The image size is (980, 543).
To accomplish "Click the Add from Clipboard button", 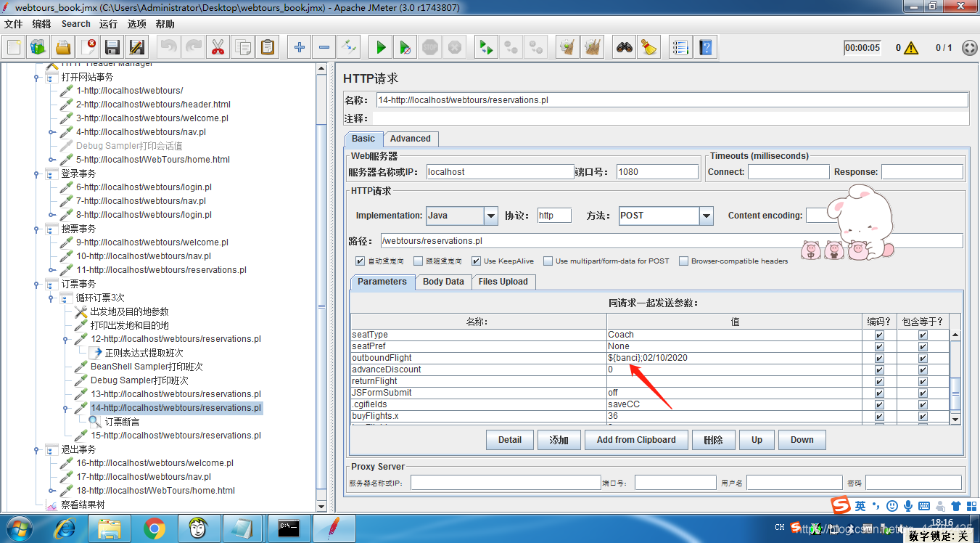I will click(x=636, y=440).
